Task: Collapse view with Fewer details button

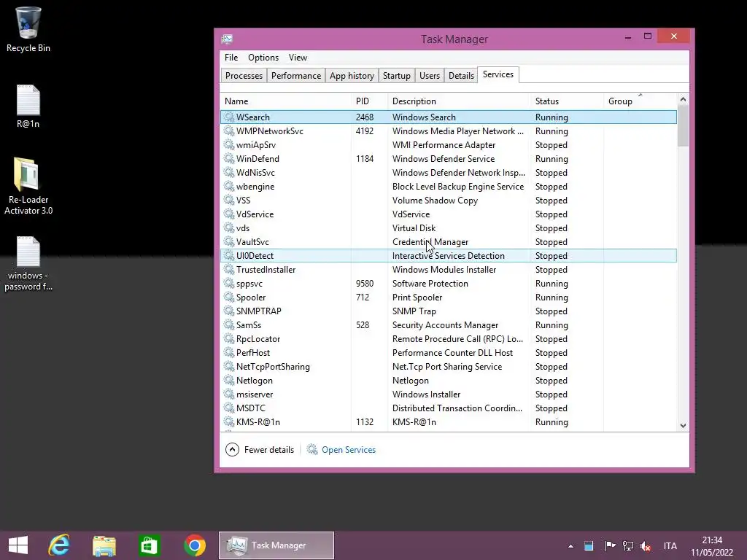Action: [260, 450]
